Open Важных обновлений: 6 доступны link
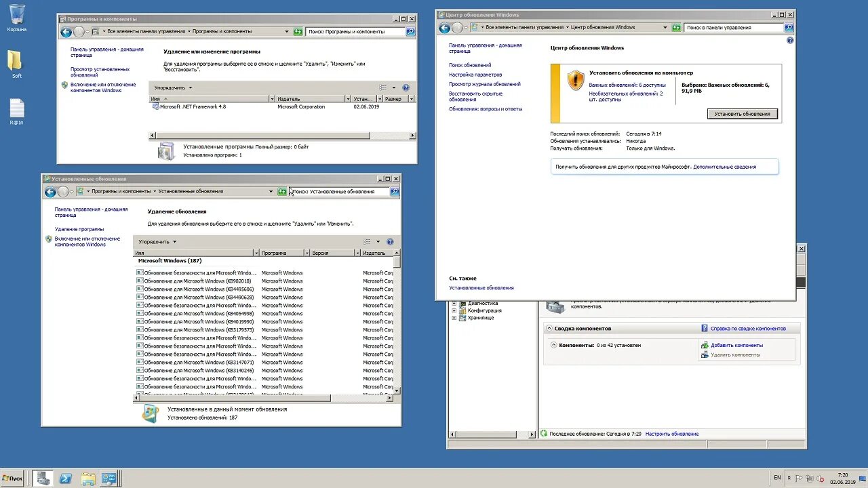The height and width of the screenshot is (488, 868). click(x=627, y=85)
